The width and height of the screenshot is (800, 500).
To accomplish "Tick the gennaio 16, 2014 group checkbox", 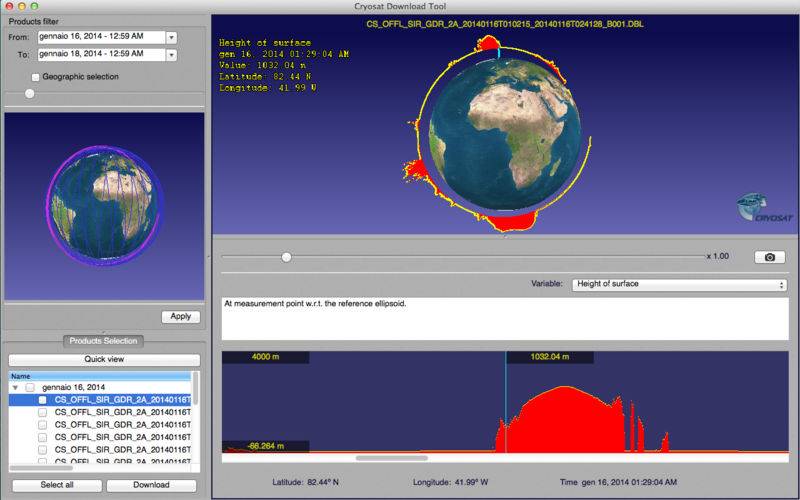I will [x=30, y=387].
